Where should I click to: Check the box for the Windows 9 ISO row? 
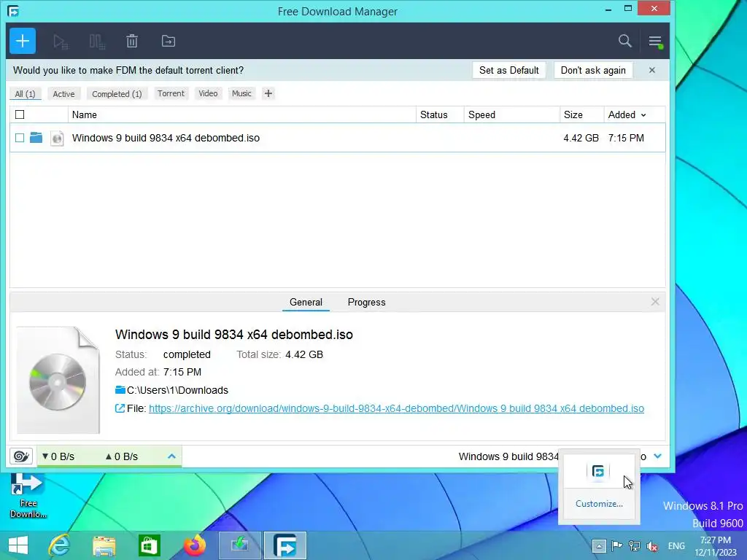(x=20, y=138)
